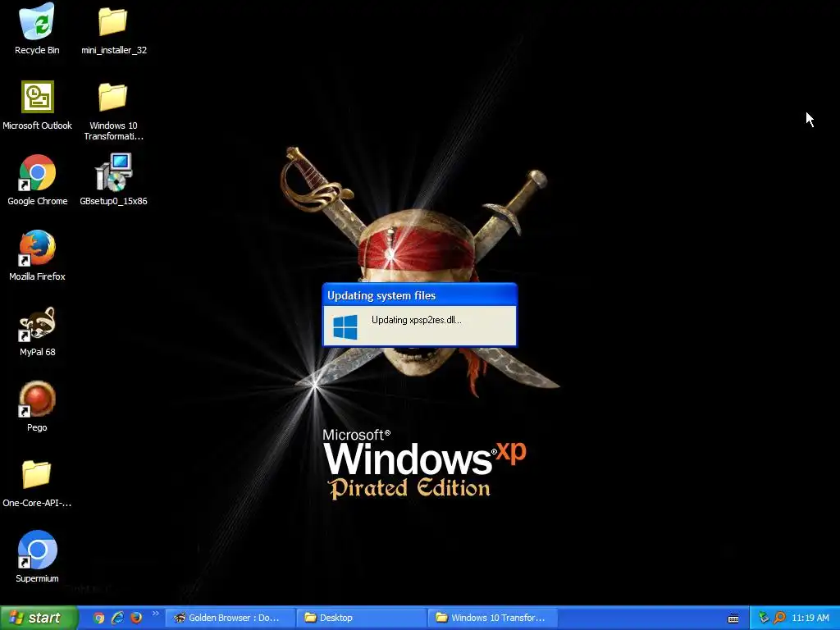Screen dimensions: 840x630
Task: Click the 11:19 AM system clock
Action: point(810,618)
